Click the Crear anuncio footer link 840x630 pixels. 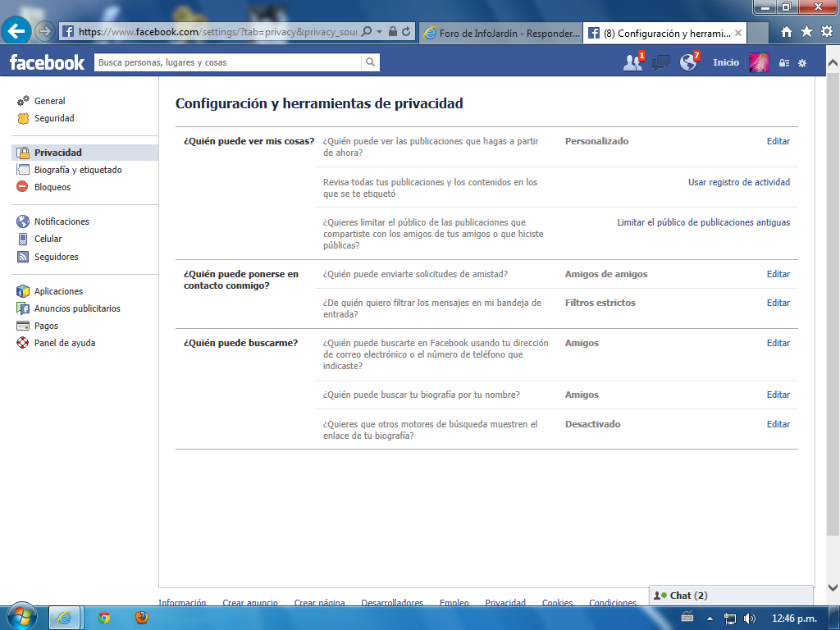(x=250, y=602)
